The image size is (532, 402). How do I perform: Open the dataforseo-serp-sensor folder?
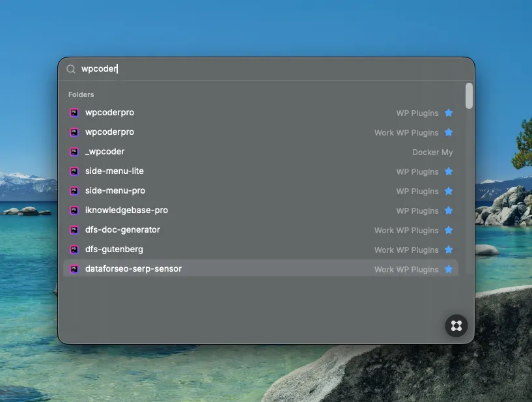(x=260, y=268)
